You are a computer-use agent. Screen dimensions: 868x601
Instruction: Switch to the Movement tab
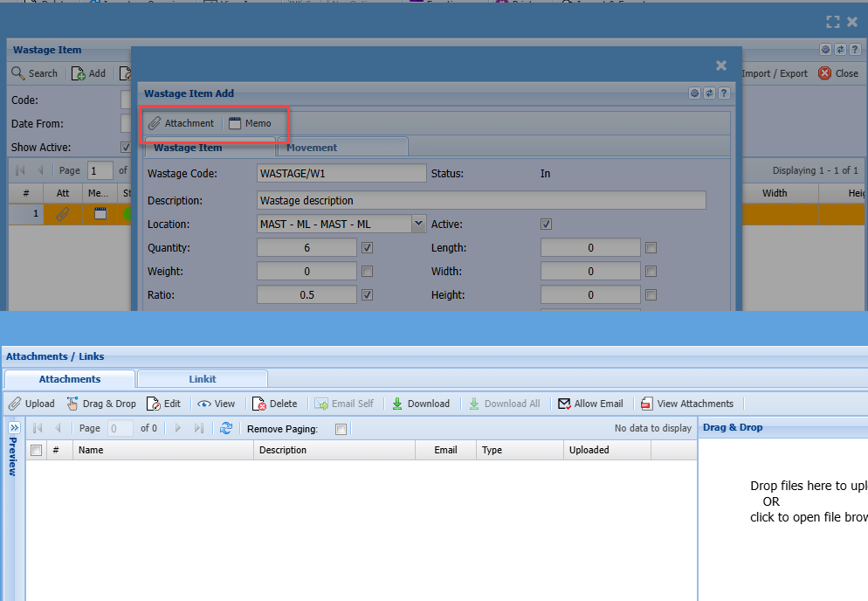pyautogui.click(x=312, y=148)
